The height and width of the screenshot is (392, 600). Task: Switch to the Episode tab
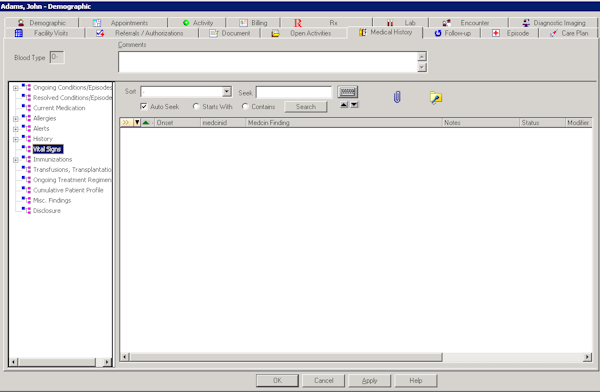(510, 33)
